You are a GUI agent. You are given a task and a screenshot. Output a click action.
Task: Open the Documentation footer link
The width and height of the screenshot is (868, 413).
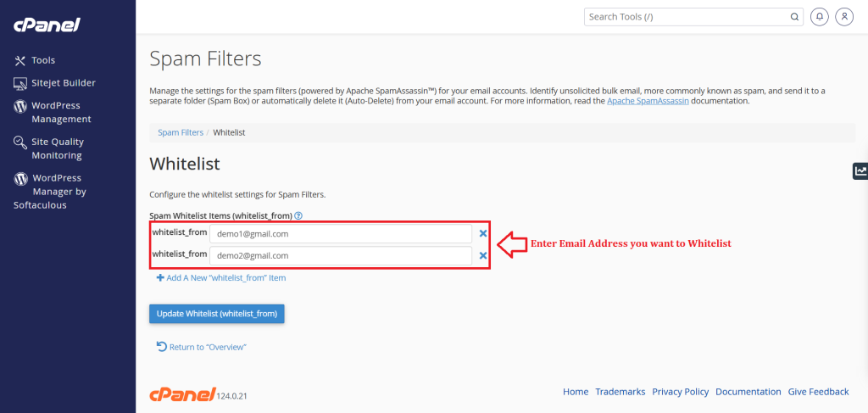748,392
